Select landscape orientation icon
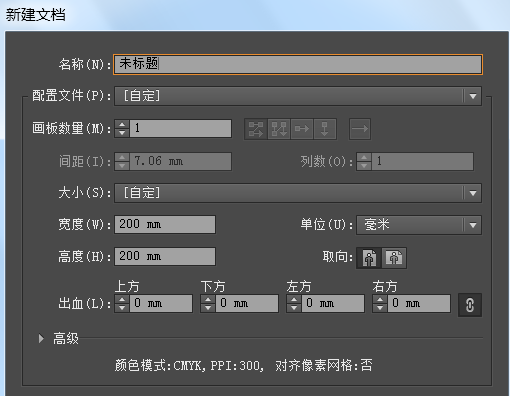This screenshot has height=396, width=510. (x=394, y=258)
